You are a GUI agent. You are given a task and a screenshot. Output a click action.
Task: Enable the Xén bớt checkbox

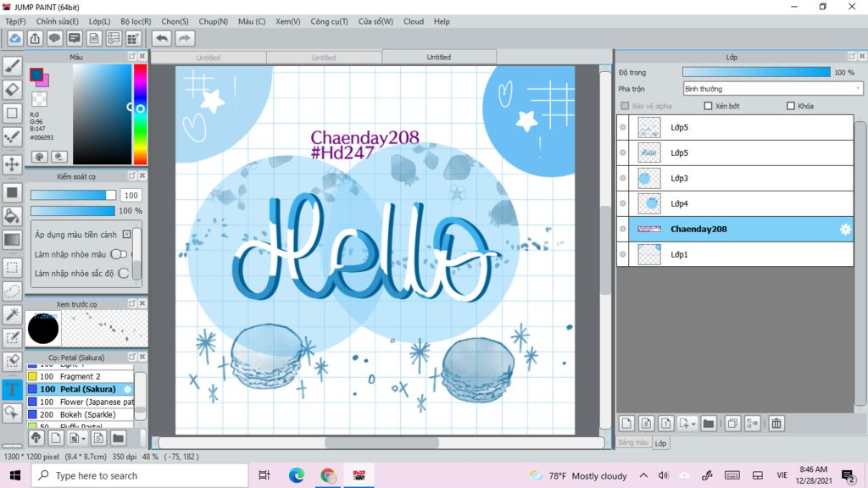tap(708, 106)
